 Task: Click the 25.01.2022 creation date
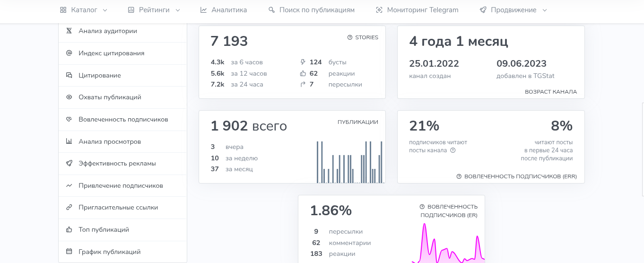434,63
